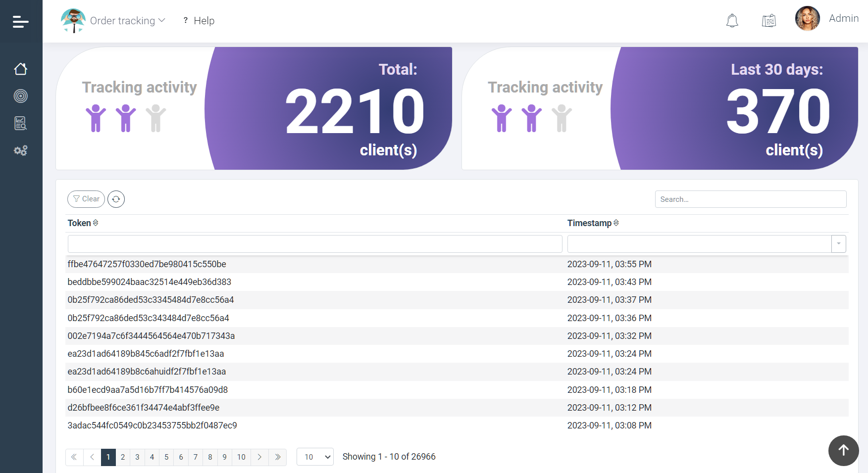Expand the Timestamp filter dropdown arrow
Image resolution: width=868 pixels, height=473 pixels.
pos(838,243)
